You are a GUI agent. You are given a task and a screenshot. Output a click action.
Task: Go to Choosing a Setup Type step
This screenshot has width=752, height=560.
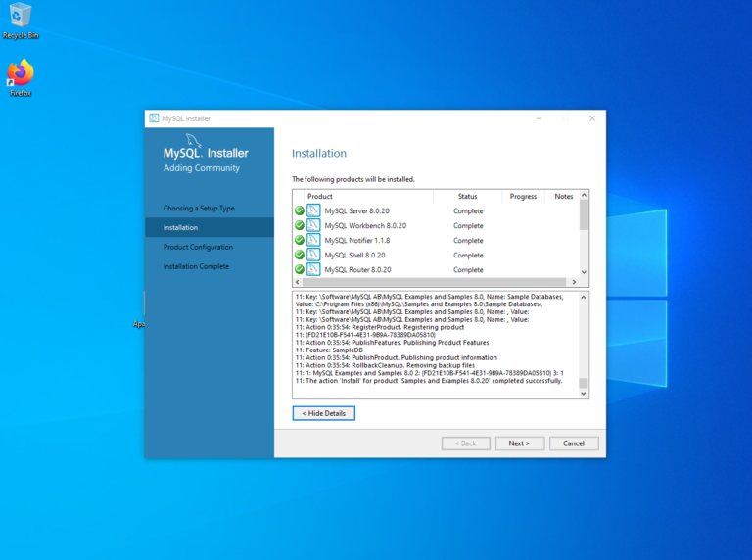tap(199, 208)
